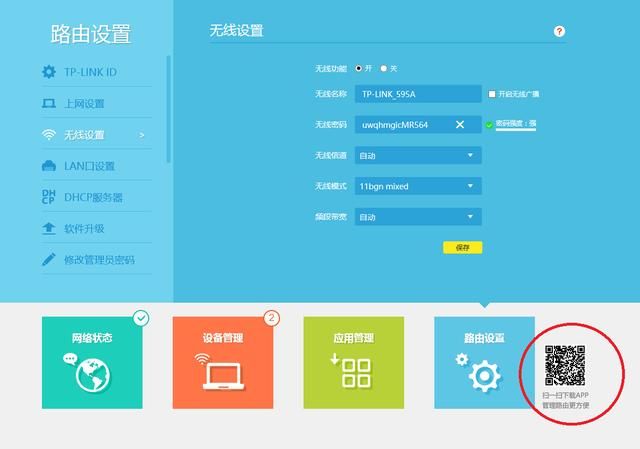640x449 pixels.
Task: Click the 无线密码 password field
Action: coord(418,124)
